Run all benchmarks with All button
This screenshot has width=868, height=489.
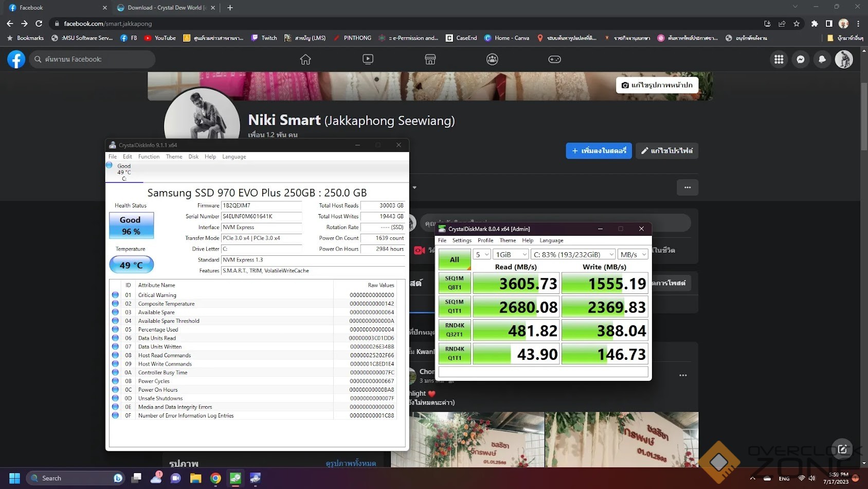click(x=454, y=259)
